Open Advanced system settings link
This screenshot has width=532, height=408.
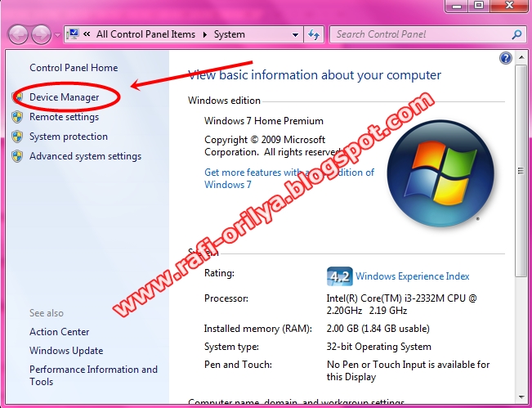(x=86, y=156)
